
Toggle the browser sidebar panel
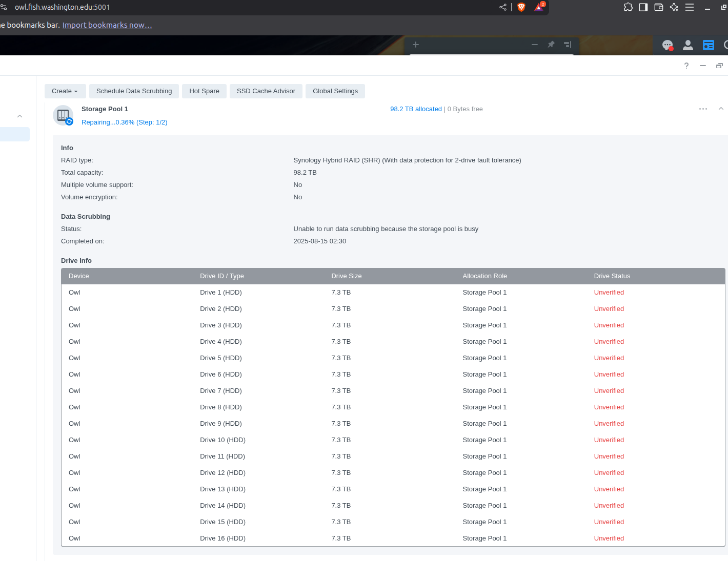643,7
